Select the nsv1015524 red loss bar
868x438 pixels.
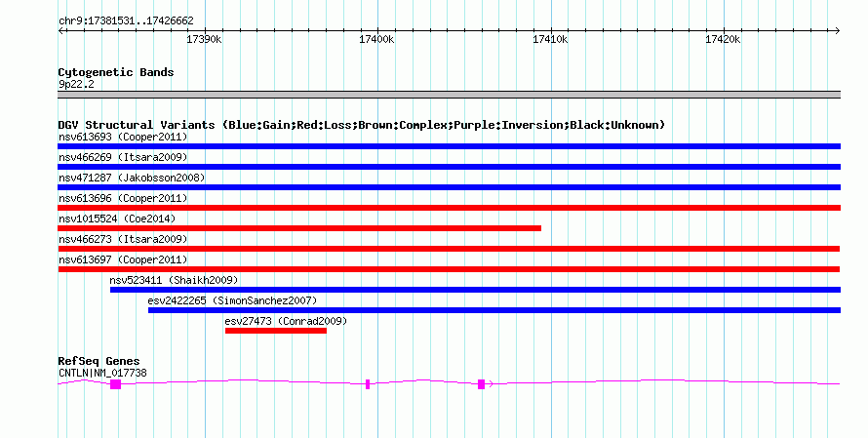coord(299,228)
